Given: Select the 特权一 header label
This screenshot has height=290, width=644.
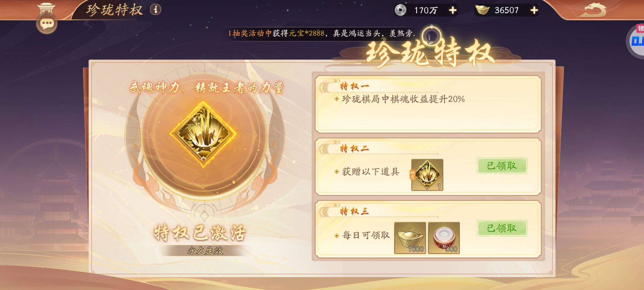Looking at the screenshot, I should point(354,86).
